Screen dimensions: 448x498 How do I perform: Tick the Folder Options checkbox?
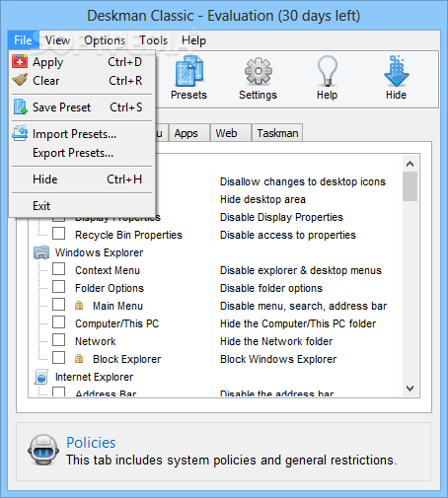59,287
